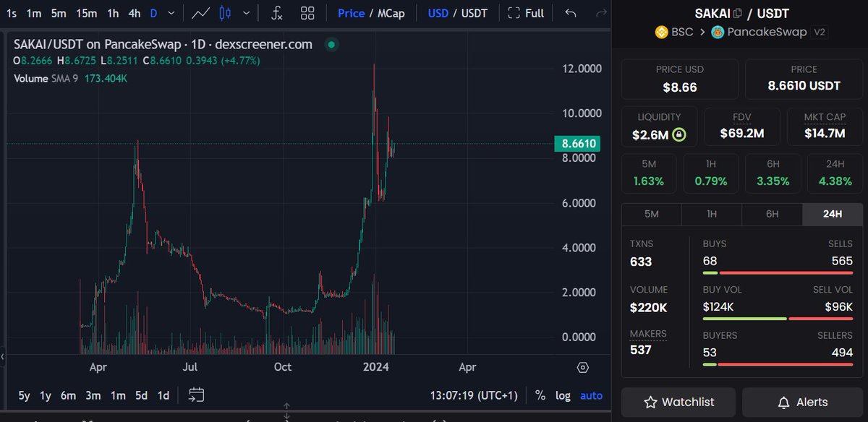Viewport: 868px width, 422px height.
Task: Select the 1h timeframe
Action: pos(113,13)
